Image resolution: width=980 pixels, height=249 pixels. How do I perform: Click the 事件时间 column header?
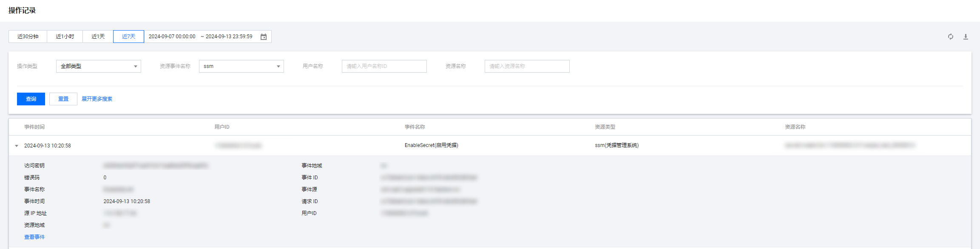tap(34, 127)
